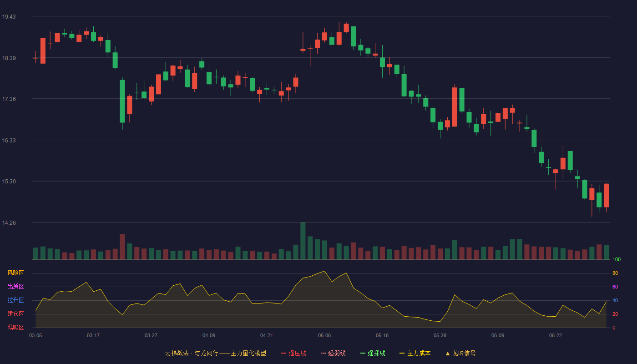The height and width of the screenshot is (364, 637).
Task: Click the 06-09 date label
Action: [498, 335]
